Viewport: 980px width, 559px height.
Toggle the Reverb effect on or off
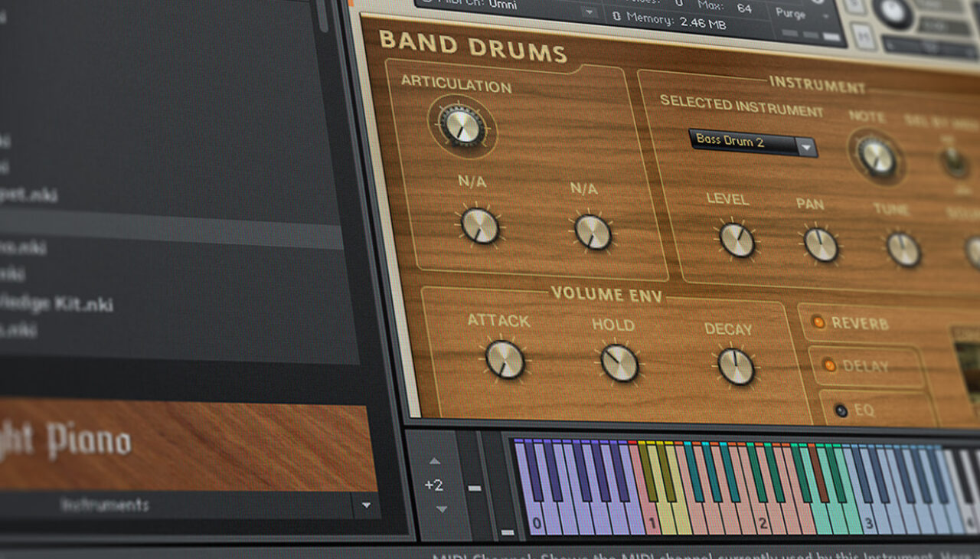click(x=817, y=323)
